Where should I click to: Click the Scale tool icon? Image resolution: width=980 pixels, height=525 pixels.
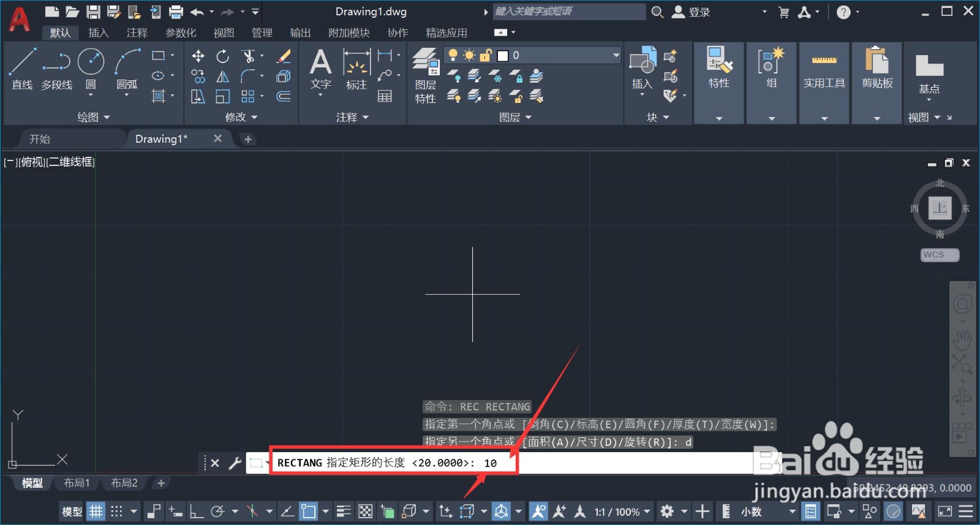pos(223,96)
